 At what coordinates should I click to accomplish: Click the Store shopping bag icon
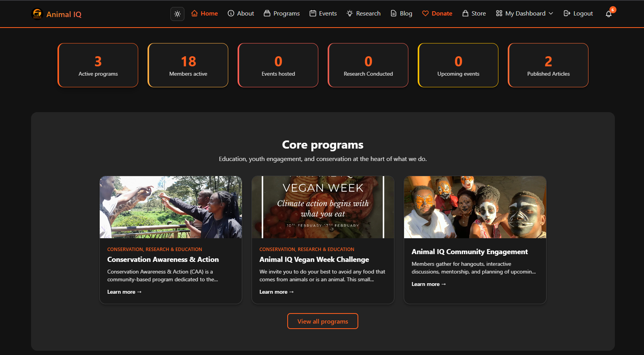(x=465, y=13)
